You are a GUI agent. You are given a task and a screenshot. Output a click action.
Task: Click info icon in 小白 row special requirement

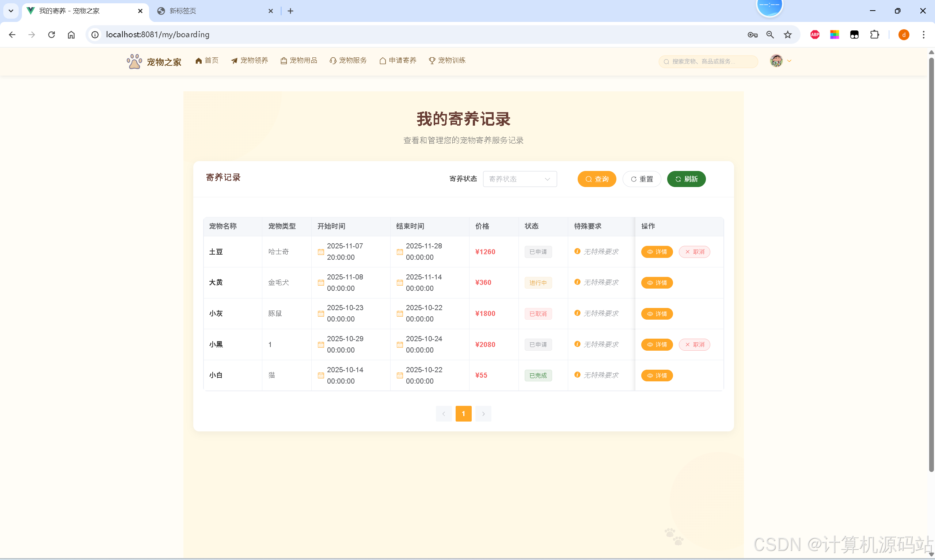[x=577, y=375]
